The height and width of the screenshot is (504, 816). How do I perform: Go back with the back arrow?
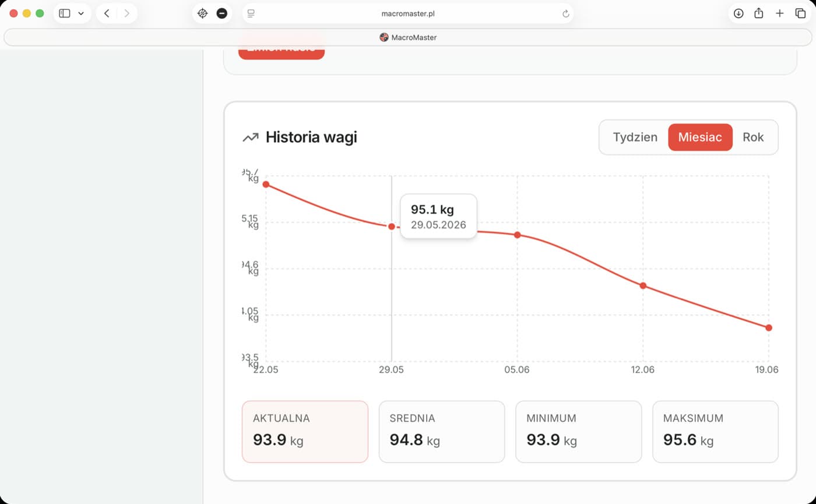coord(107,13)
